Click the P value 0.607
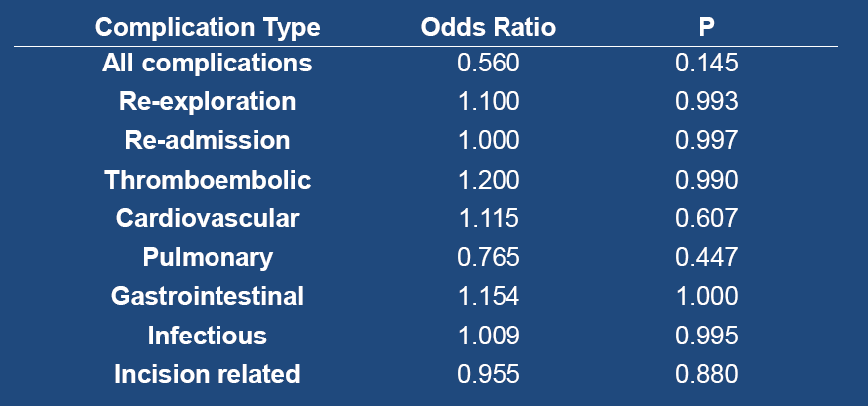This screenshot has height=406, width=868. tap(707, 218)
